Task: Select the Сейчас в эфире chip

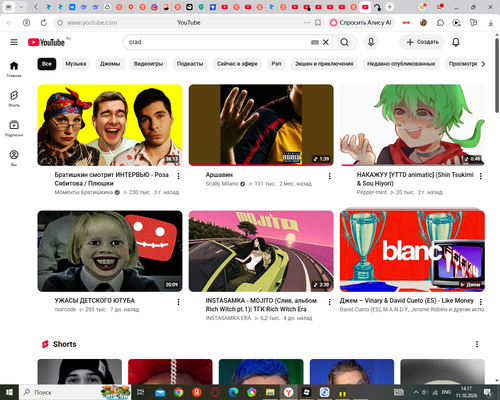Action: (237, 64)
